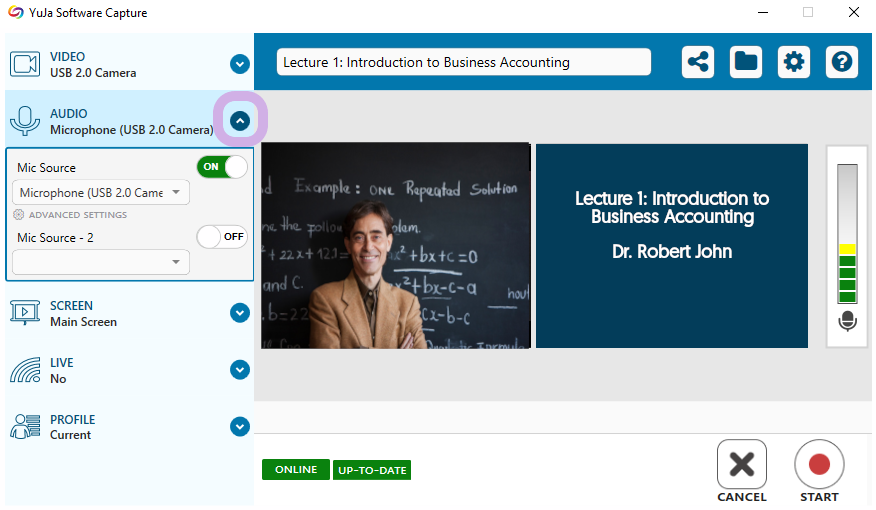
Task: Open the folder icon in header
Action: tap(746, 61)
